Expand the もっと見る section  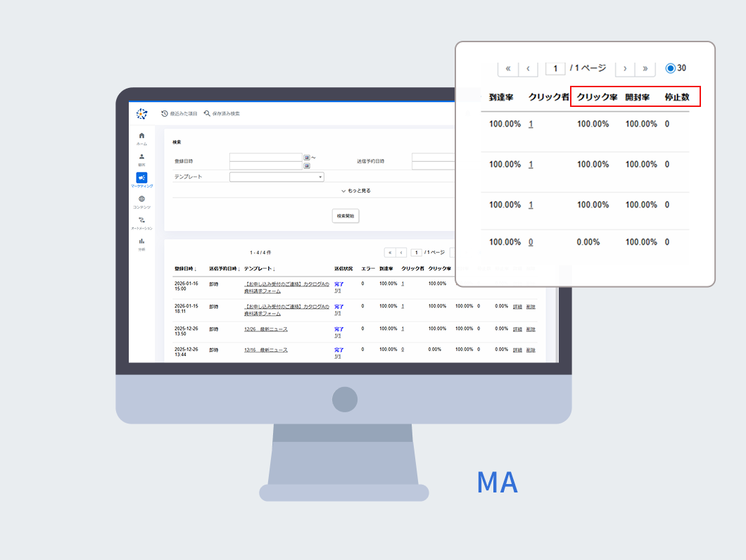[355, 191]
